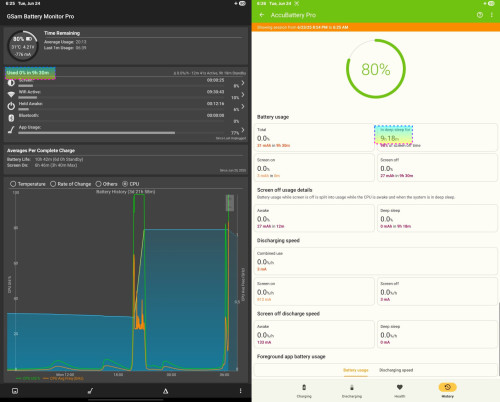Select the Battery usage sub-tab
This screenshot has width=500, height=402.
[x=356, y=370]
